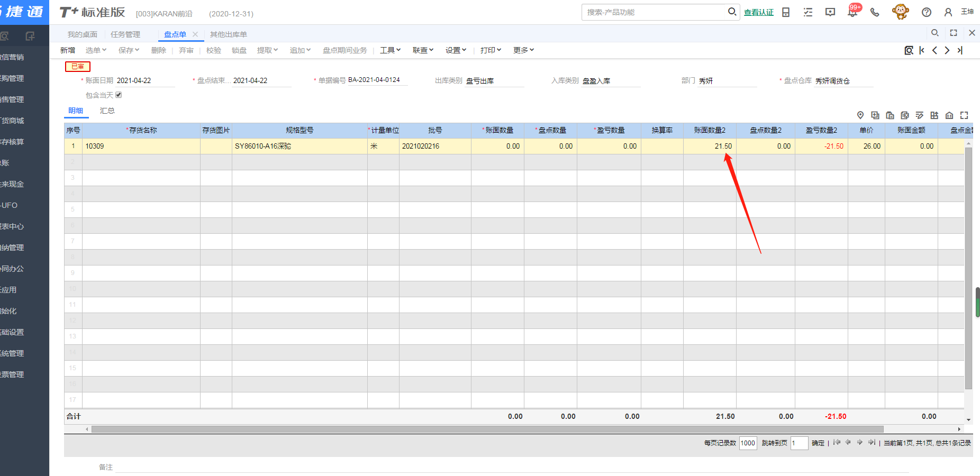Toggle the 包含当天 checkbox
Viewport: 980px width, 476px height.
(x=119, y=95)
